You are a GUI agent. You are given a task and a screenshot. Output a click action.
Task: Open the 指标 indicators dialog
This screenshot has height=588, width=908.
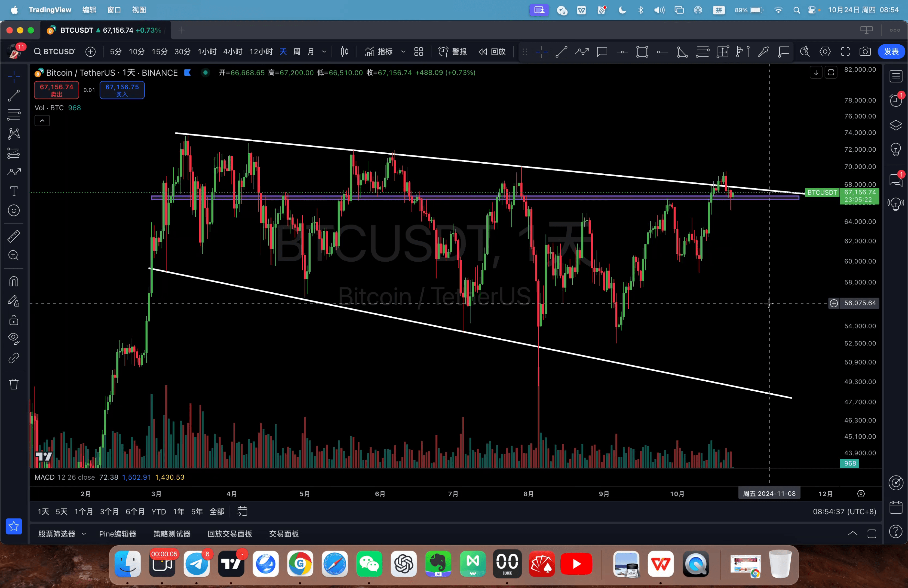click(378, 51)
